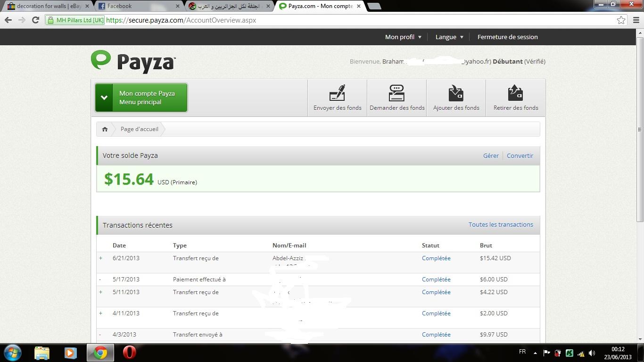Open the Mon profil dropdown
644x362 pixels.
click(403, 37)
